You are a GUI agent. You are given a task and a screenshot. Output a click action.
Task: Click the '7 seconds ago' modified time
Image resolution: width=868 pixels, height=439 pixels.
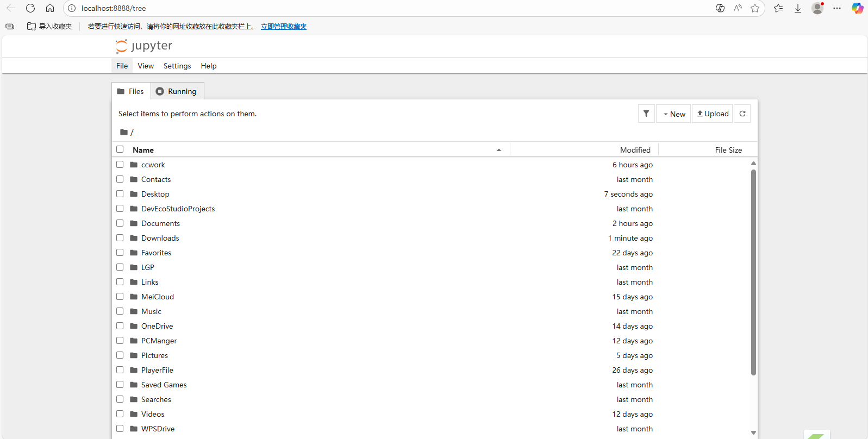coord(628,194)
